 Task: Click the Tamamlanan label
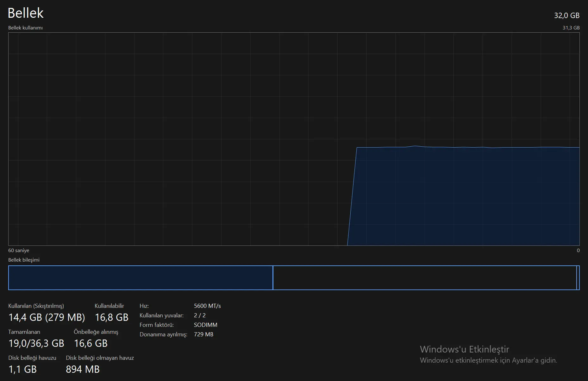pyautogui.click(x=24, y=332)
